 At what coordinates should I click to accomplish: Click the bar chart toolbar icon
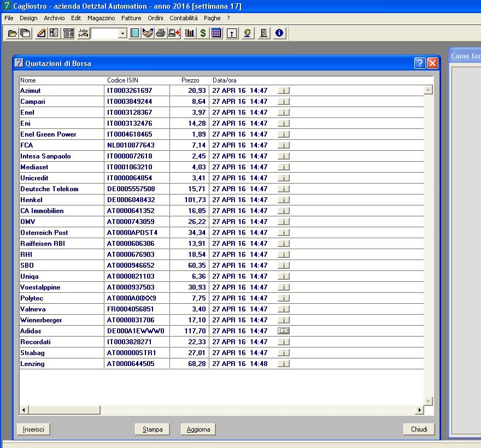(190, 33)
